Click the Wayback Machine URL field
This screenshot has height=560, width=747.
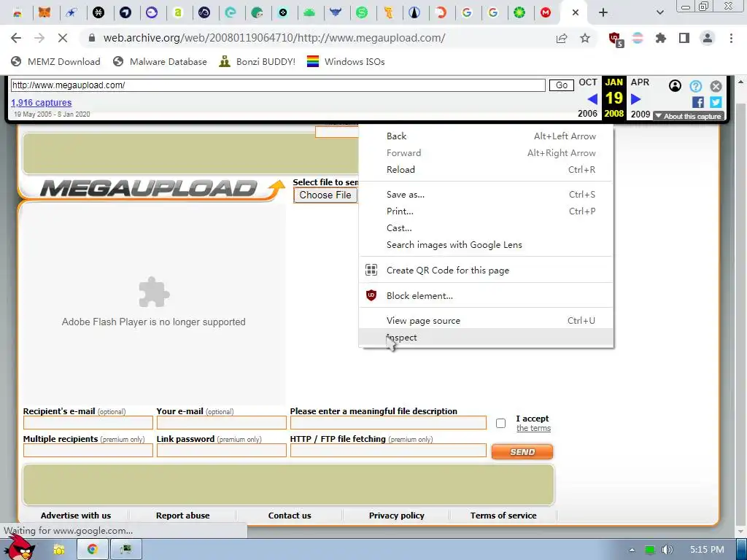point(278,85)
